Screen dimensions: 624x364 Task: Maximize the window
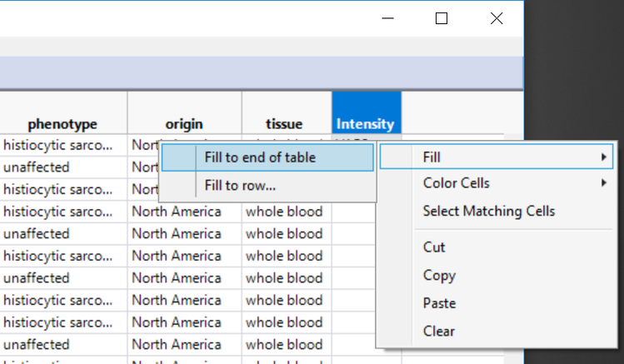click(442, 18)
